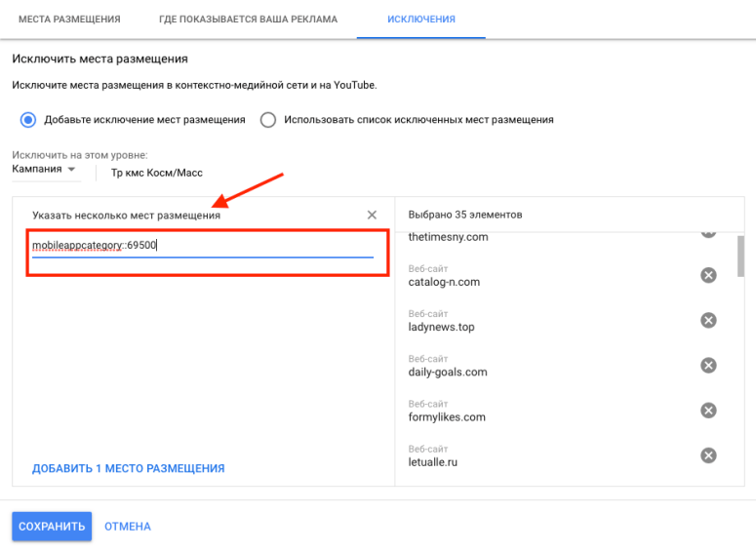Select Добавьте исключение мест размещения radio
This screenshot has width=756, height=552.
[28, 120]
